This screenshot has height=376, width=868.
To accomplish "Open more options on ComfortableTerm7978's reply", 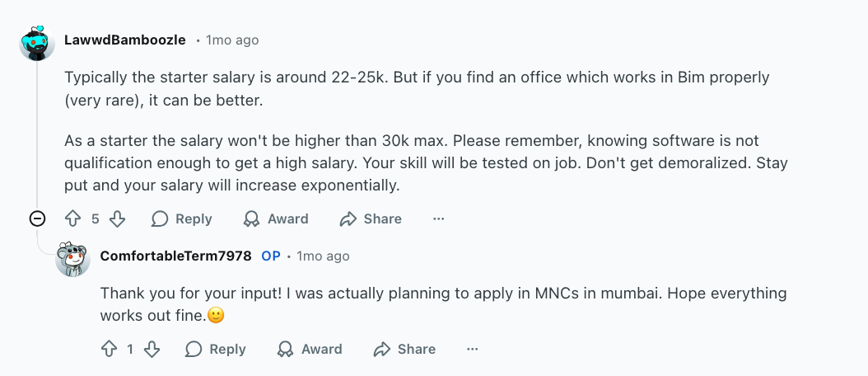I will point(472,349).
